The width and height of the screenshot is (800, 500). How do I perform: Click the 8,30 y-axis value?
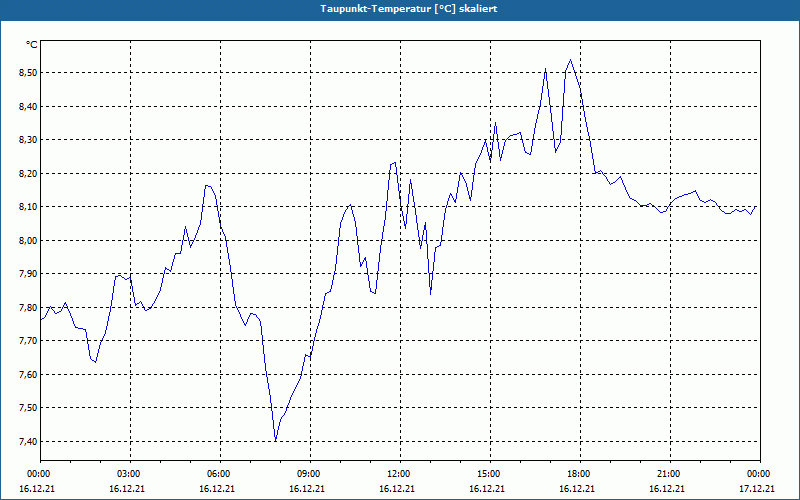pos(28,140)
